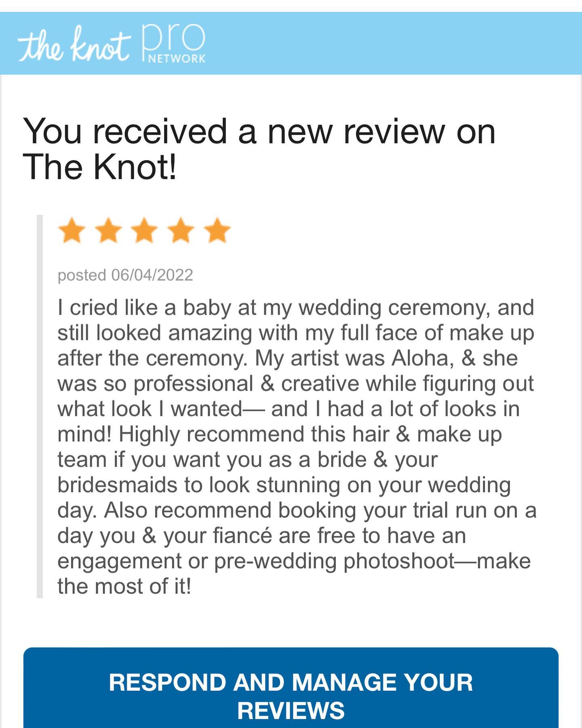The height and width of the screenshot is (728, 582).
Task: Click the light blue header banner
Action: click(x=291, y=43)
